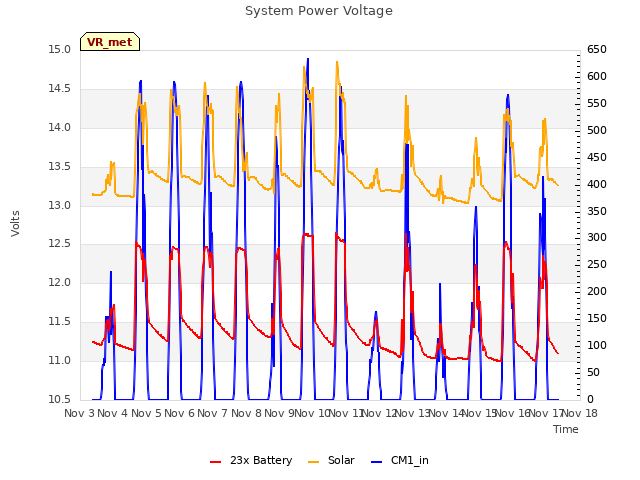Click the 13.0 left axis tick label
This screenshot has height=480, width=640.
coord(60,205)
